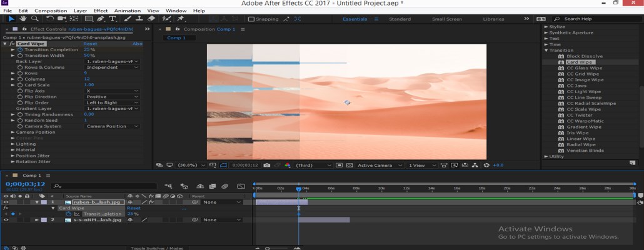
Task: Select the Horizontal Type tool
Action: pos(112,19)
